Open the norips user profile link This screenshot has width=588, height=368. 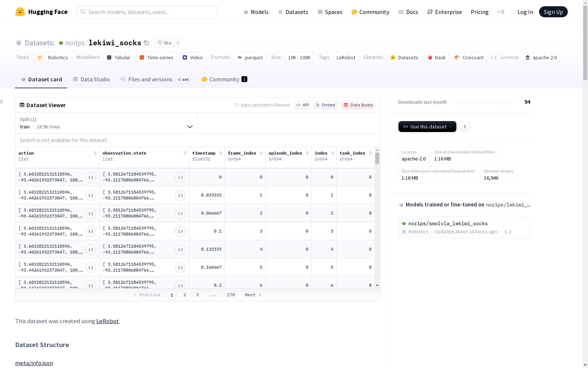[x=75, y=43]
